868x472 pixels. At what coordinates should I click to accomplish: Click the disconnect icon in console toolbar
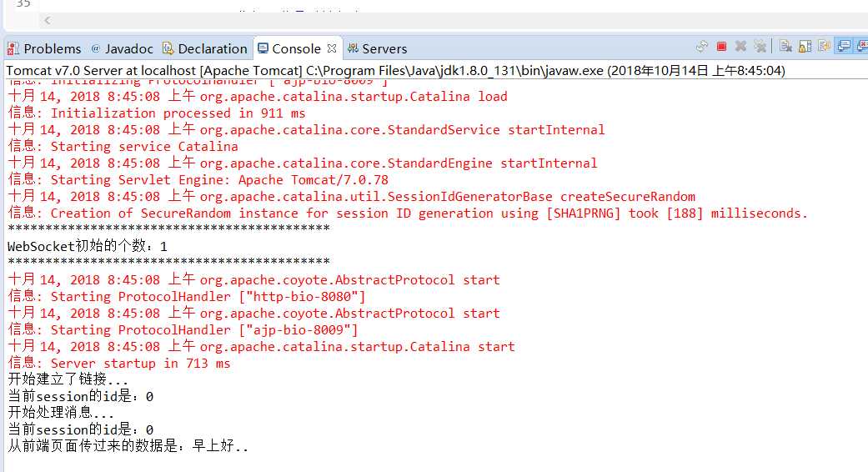[702, 47]
